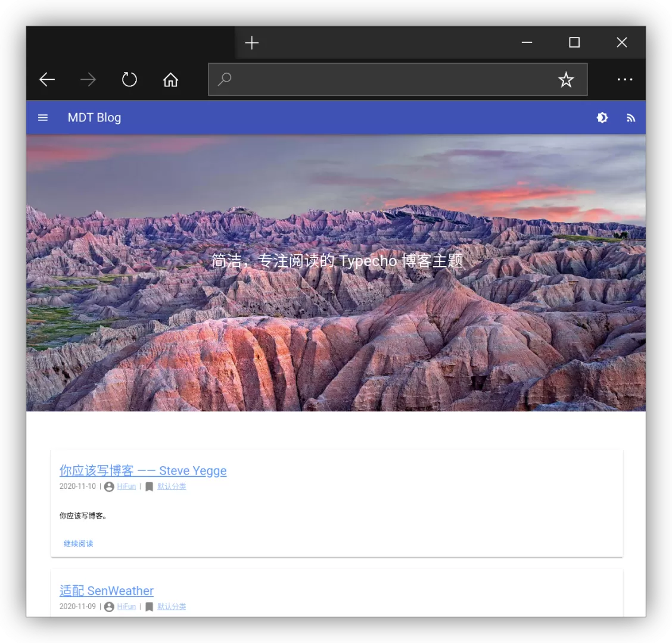Viewport: 672px width, 643px height.
Task: Open the RSS feed icon
Action: (631, 118)
